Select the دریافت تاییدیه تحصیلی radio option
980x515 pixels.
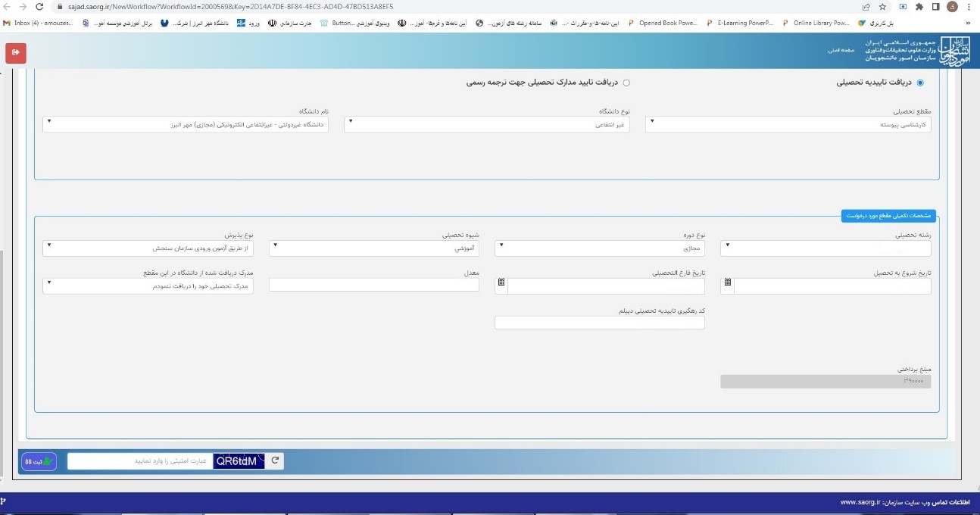[920, 83]
